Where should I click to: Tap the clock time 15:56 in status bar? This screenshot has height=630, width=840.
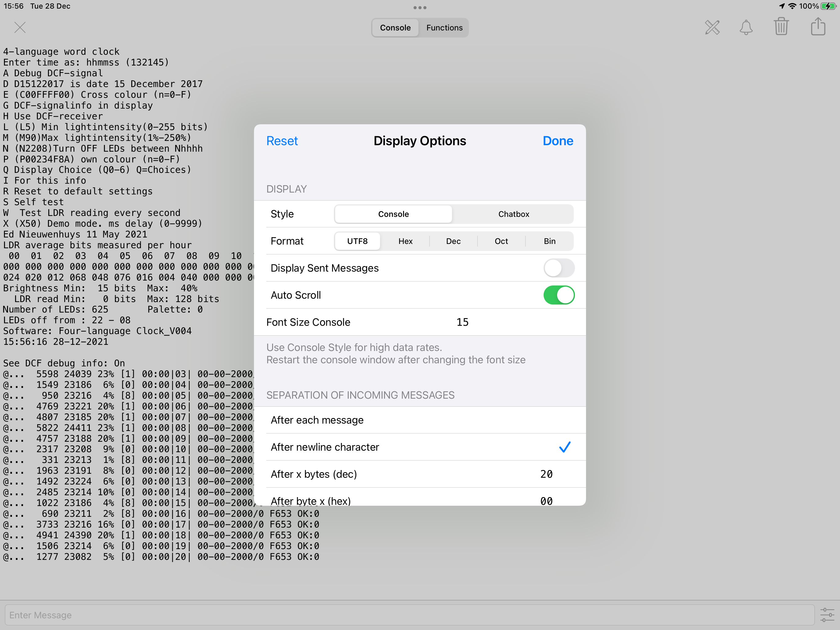tap(14, 6)
